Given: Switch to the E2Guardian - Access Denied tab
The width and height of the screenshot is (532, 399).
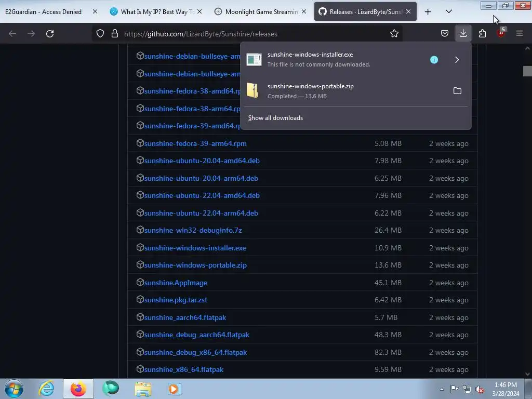Looking at the screenshot, I should point(44,12).
